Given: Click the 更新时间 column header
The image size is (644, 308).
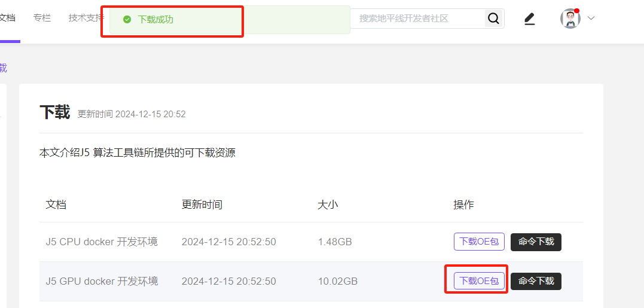Looking at the screenshot, I should tap(202, 205).
